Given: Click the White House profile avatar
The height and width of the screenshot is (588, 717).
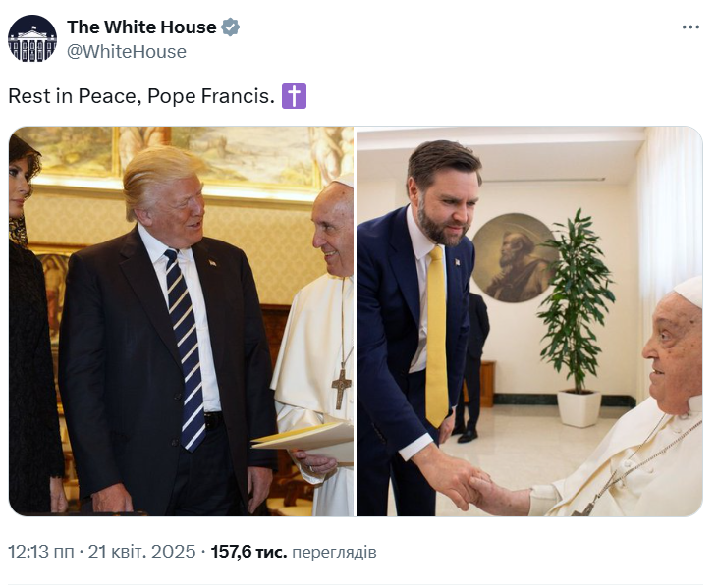Looking at the screenshot, I should [x=32, y=39].
